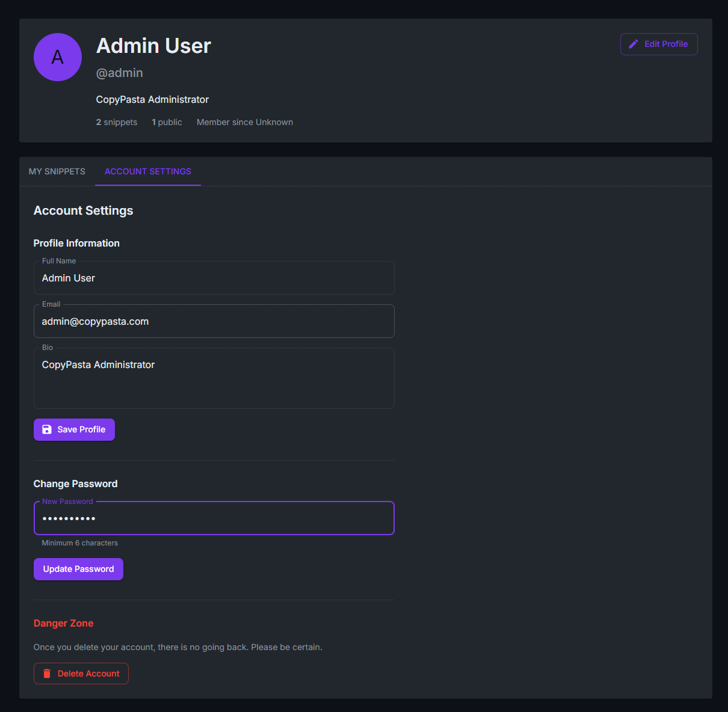This screenshot has width=728, height=712.
Task: Switch to the My Snippets tab
Action: [x=57, y=171]
